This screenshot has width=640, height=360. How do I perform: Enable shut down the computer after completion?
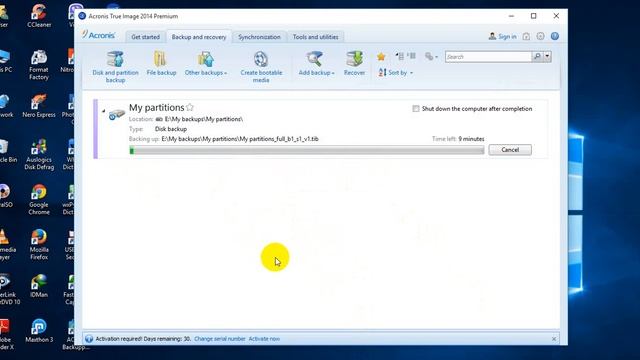416,109
